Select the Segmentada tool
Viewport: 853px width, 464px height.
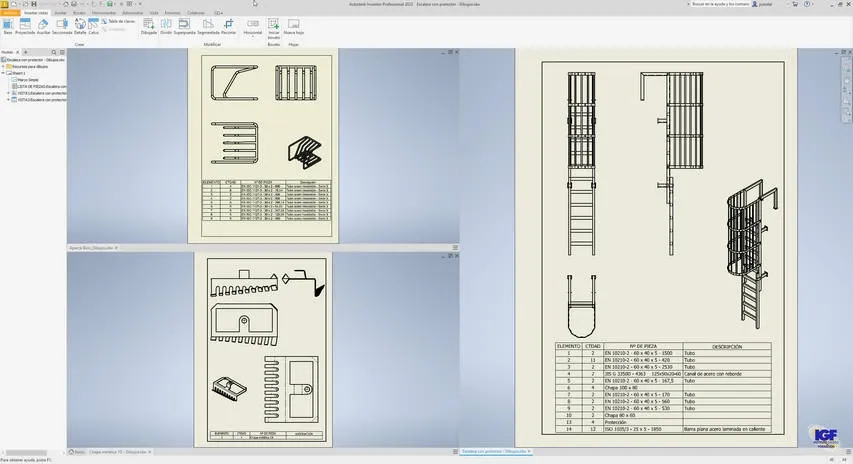tap(208, 26)
